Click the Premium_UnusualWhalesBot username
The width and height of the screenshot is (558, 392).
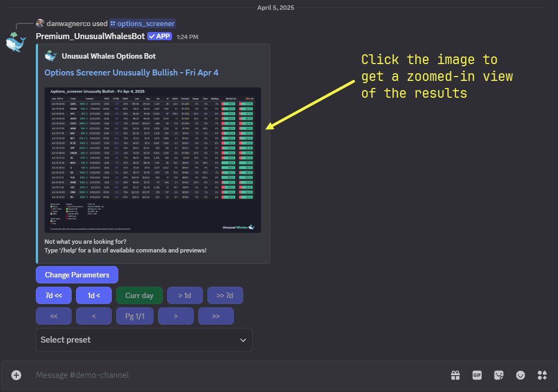(x=91, y=36)
